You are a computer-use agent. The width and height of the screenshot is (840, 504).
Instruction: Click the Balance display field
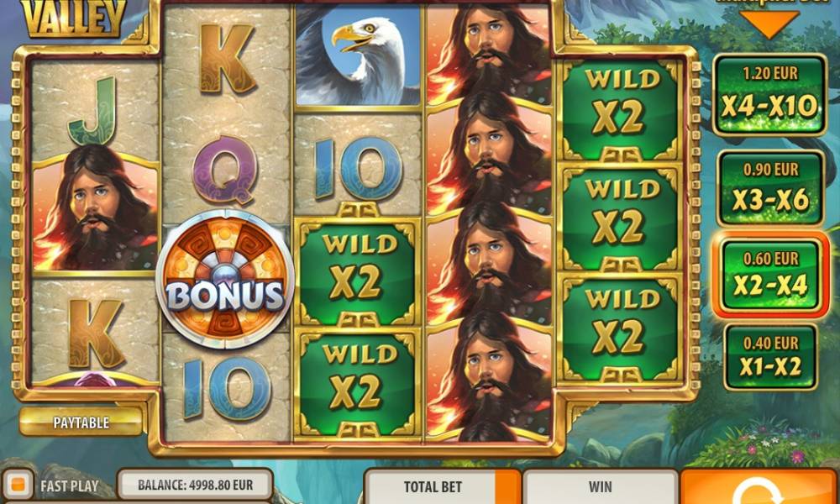195,485
